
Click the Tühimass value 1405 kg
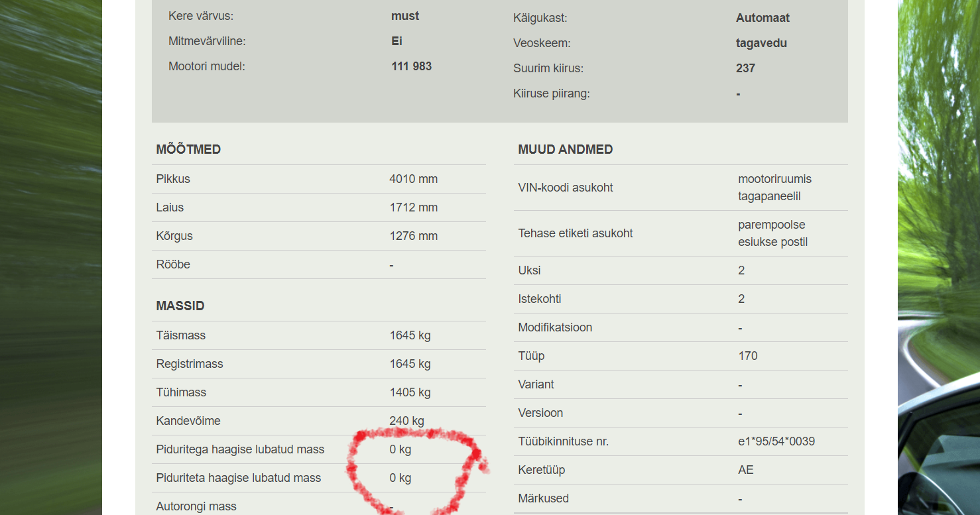click(410, 392)
